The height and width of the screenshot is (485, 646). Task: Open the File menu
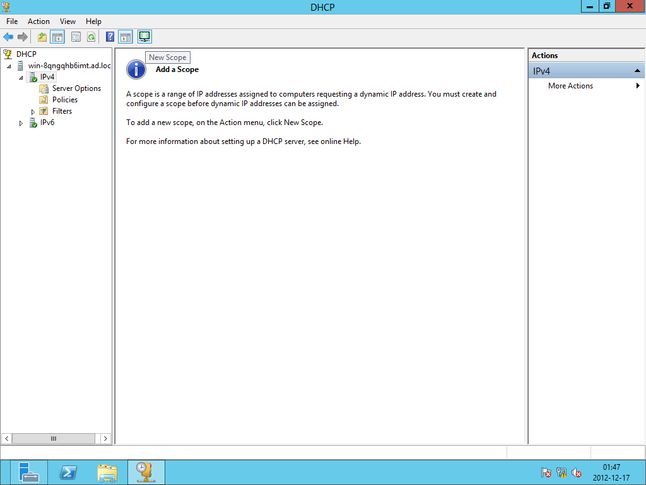click(12, 21)
